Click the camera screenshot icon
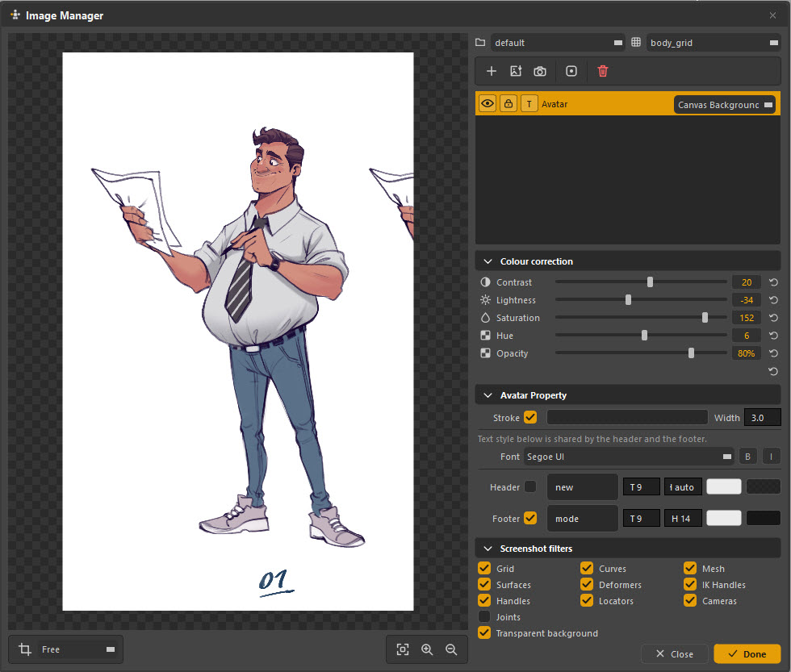Image resolution: width=791 pixels, height=672 pixels. pos(540,71)
